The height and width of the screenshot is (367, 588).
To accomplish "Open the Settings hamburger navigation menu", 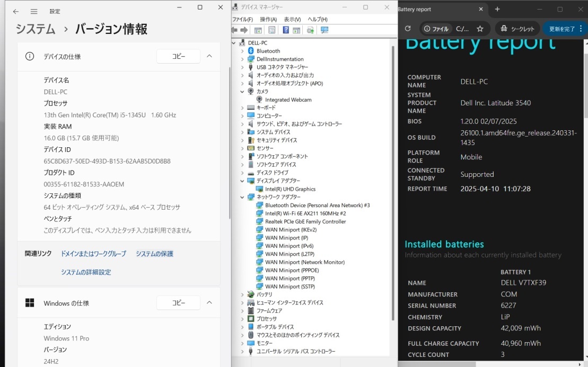I will pyautogui.click(x=34, y=12).
